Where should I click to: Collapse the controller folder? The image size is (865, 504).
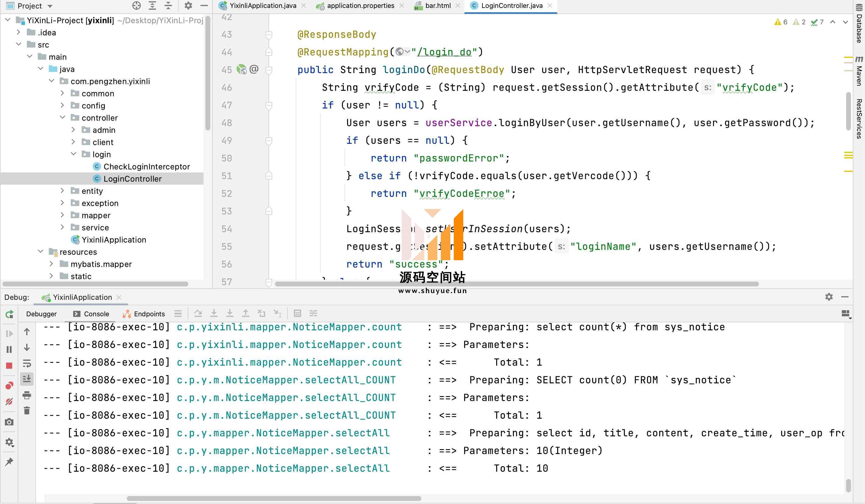tap(62, 118)
